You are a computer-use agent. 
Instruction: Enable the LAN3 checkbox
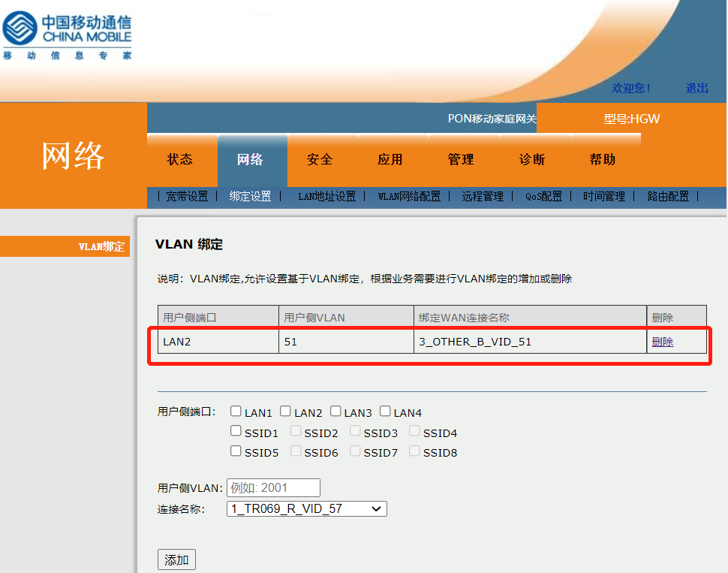click(x=335, y=412)
